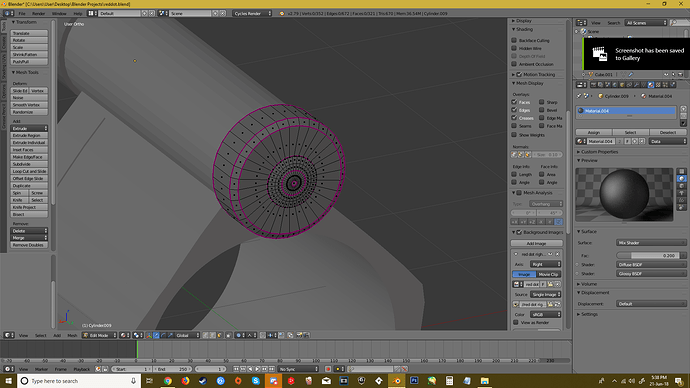This screenshot has height=388, width=690.
Task: Toggle the Creases overlay checkbox
Action: click(x=514, y=118)
